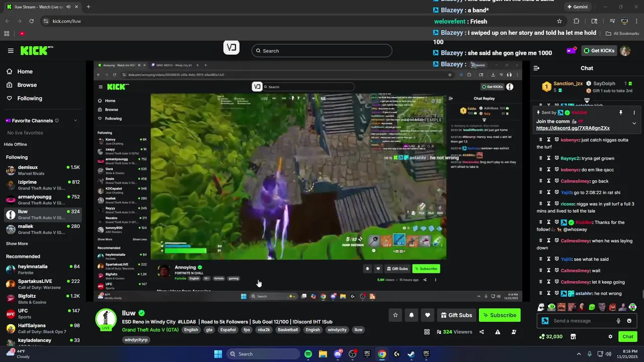The width and height of the screenshot is (644, 362).
Task: Select the nba2k tag
Action: click(264, 330)
